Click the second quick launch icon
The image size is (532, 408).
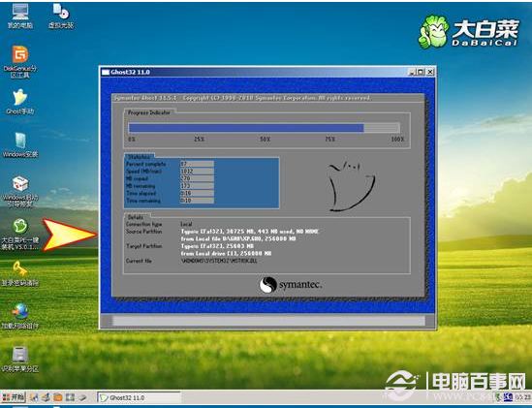pos(47,397)
